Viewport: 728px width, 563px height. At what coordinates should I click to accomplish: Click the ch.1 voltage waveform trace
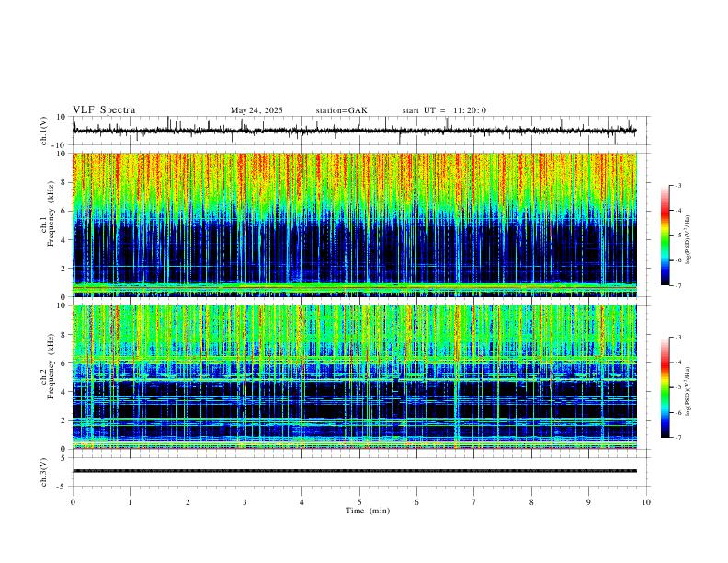(x=354, y=131)
